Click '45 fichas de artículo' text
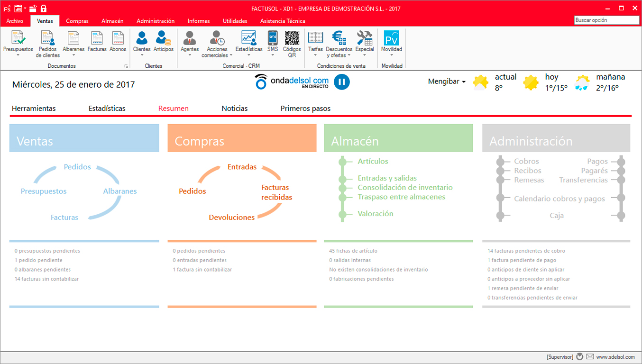642x364 pixels. [353, 251]
